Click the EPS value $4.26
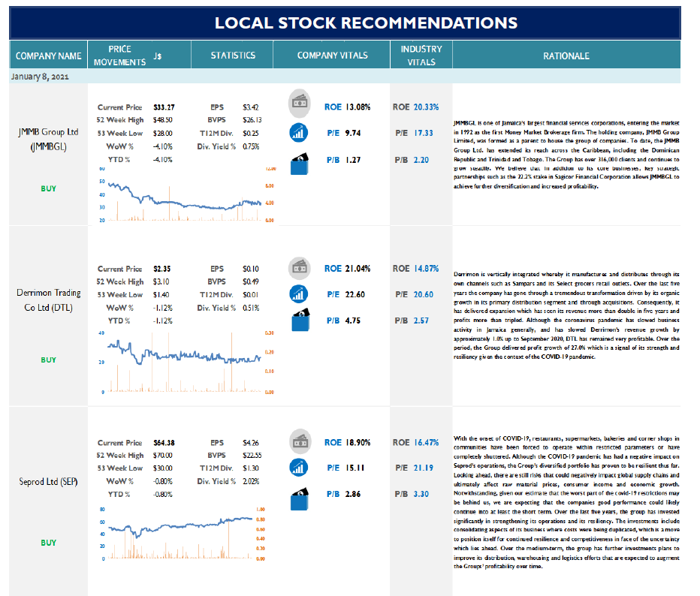This screenshot has width=700, height=596. click(x=250, y=443)
